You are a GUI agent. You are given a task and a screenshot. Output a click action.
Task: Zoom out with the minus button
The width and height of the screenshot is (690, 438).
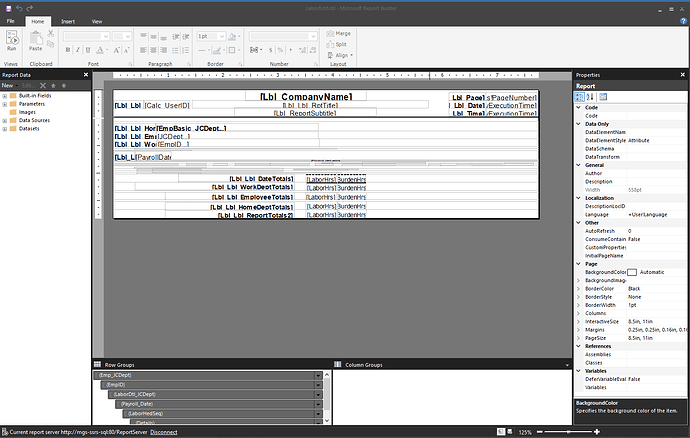540,432
